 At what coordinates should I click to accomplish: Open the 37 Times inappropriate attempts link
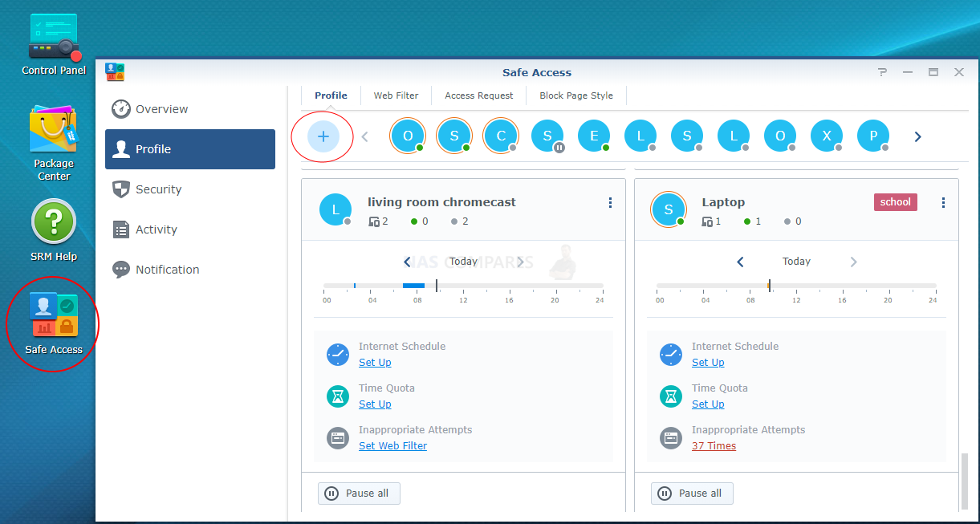point(714,446)
